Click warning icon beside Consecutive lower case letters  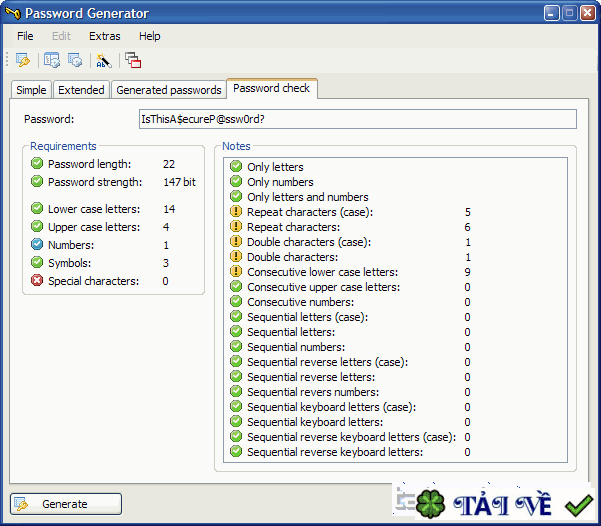236,271
